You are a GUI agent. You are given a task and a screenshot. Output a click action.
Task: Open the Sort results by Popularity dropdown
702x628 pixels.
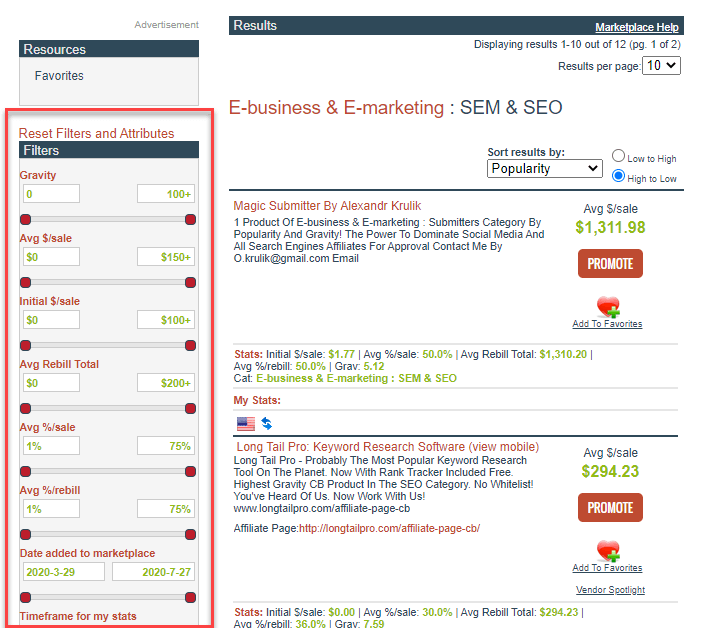(x=544, y=169)
